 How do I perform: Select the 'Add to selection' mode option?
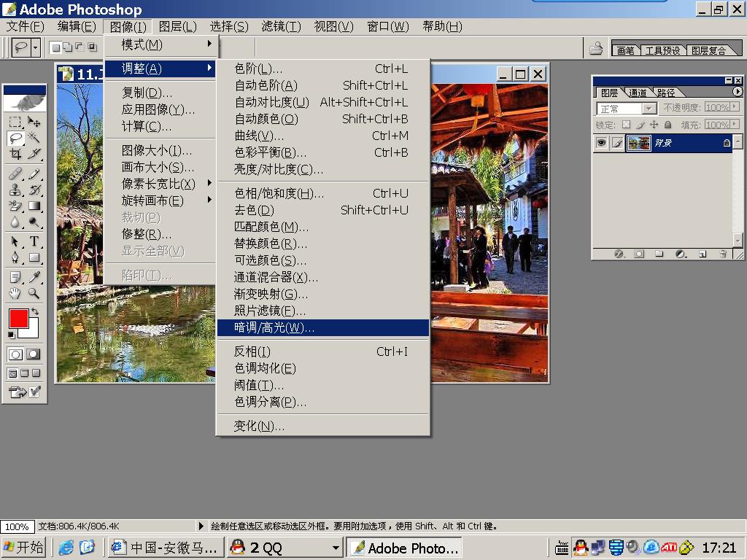[66, 47]
